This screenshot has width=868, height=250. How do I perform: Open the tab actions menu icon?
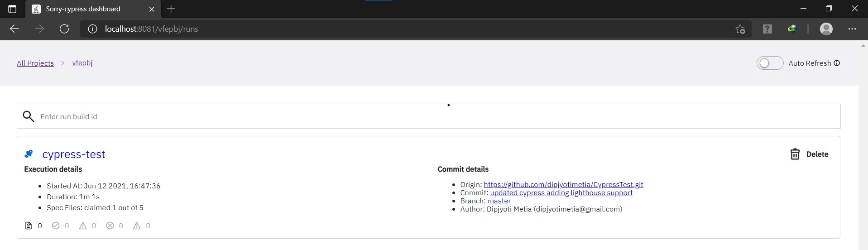12,9
